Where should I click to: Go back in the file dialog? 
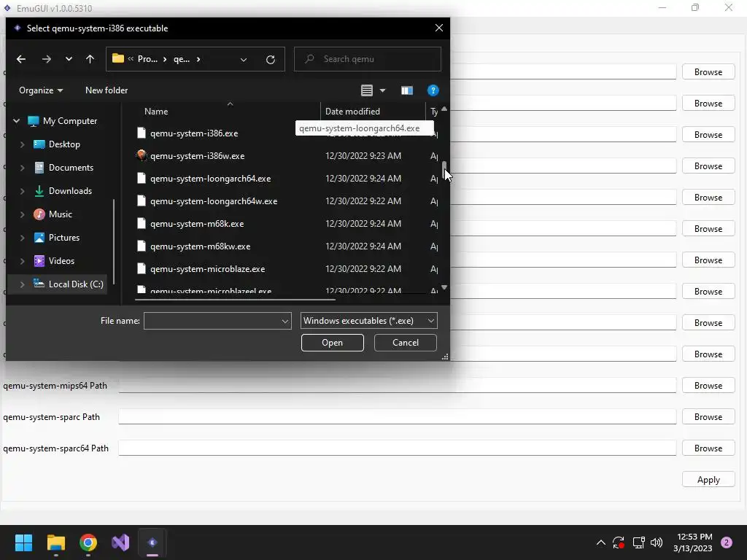pos(21,59)
